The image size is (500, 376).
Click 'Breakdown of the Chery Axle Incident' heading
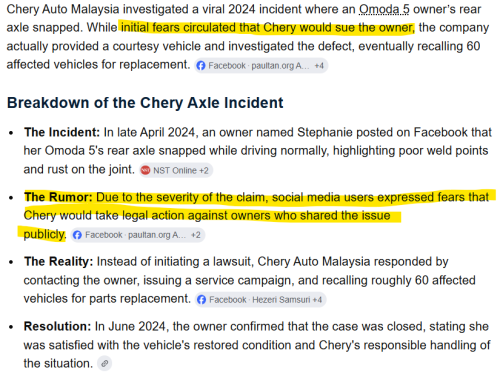pos(145,103)
